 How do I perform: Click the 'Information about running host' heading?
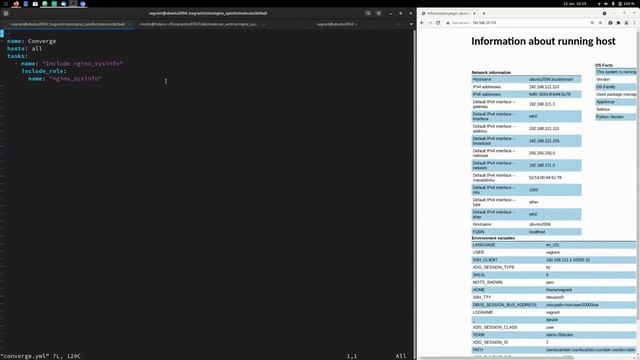pos(543,41)
